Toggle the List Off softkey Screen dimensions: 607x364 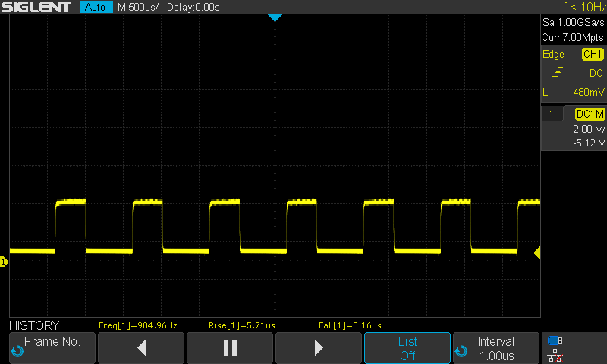(x=407, y=348)
